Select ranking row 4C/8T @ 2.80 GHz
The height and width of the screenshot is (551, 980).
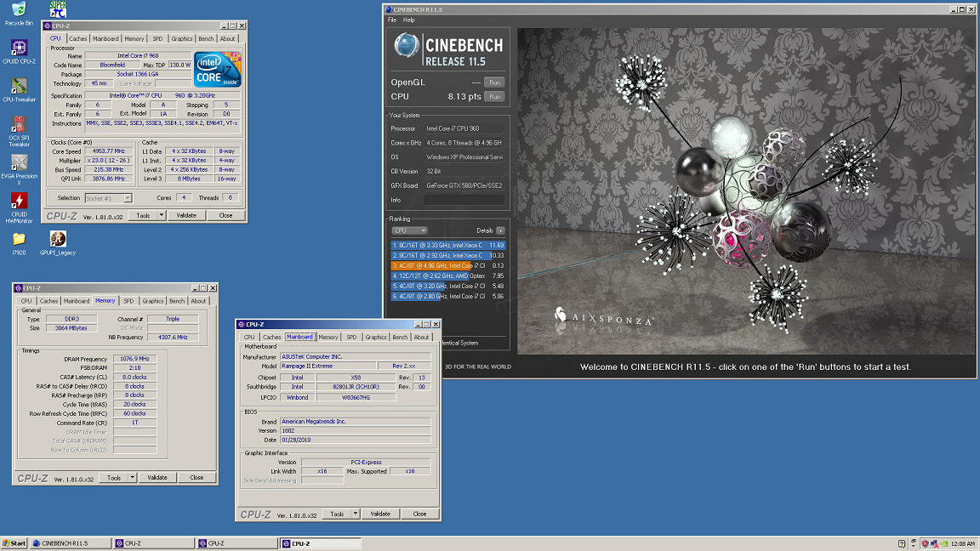(x=447, y=296)
